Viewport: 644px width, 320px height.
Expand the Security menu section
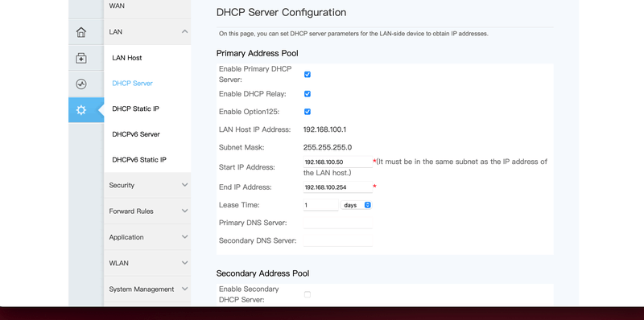tap(147, 185)
